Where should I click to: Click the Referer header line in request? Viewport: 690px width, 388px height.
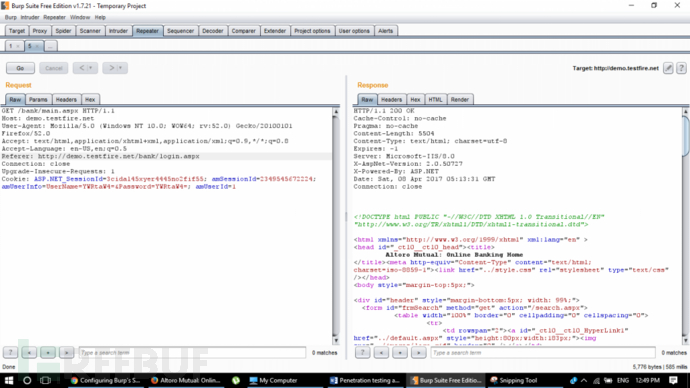coord(166,156)
